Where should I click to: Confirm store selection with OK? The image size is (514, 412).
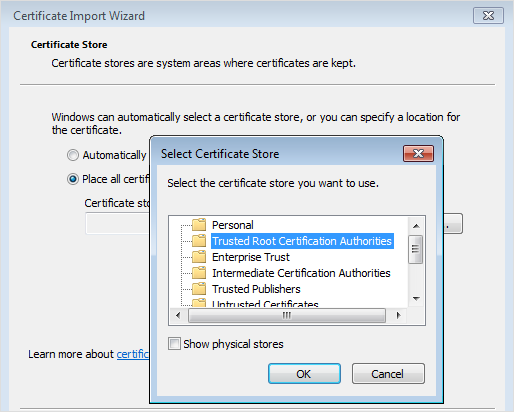[x=304, y=374]
